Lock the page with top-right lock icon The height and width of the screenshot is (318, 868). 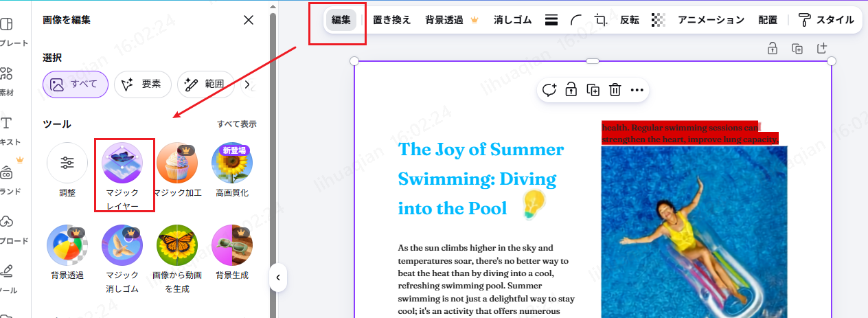(773, 48)
